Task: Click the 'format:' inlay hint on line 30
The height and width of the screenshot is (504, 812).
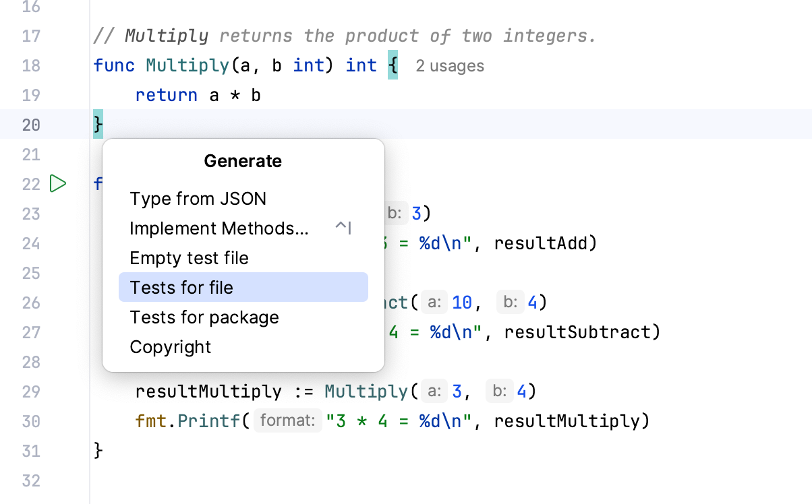Action: 287,420
